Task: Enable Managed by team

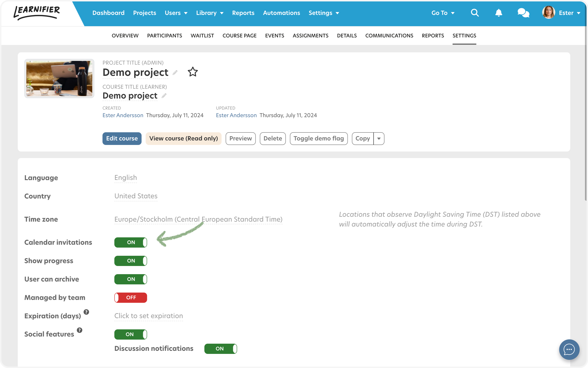Action: [x=131, y=298]
